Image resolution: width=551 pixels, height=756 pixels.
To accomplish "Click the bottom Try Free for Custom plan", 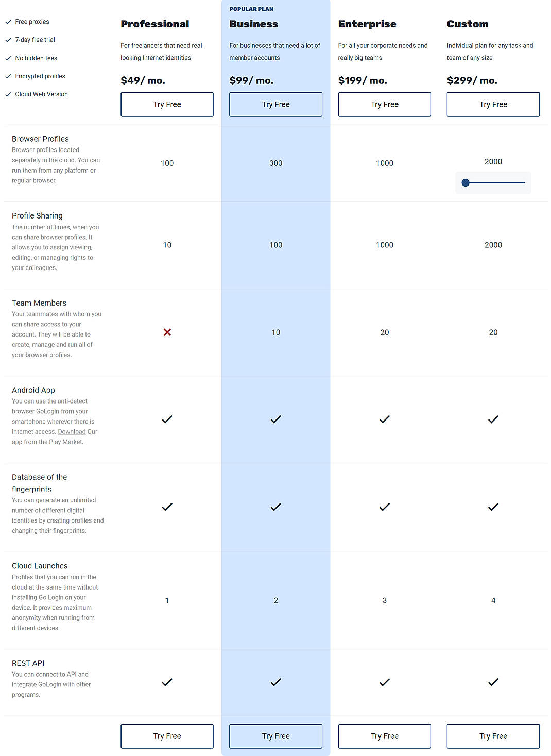I will tap(493, 736).
